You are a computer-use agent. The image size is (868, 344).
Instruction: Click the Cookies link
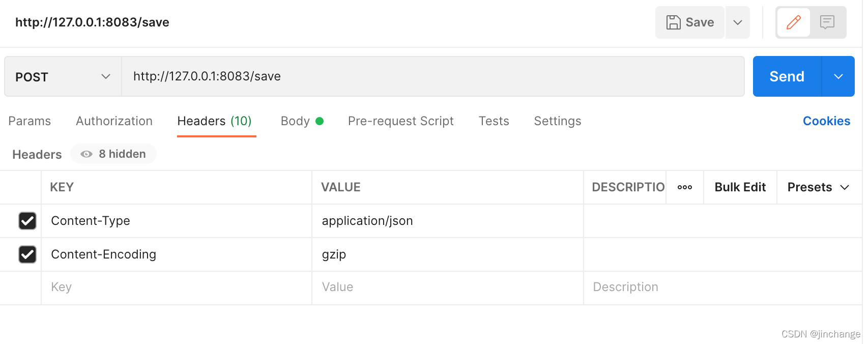826,121
